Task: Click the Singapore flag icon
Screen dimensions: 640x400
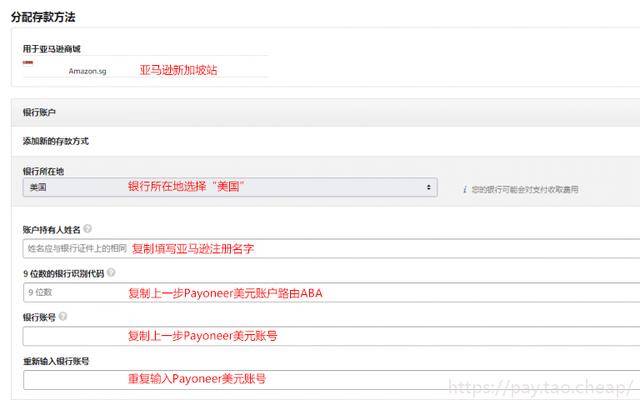Action: click(29, 62)
